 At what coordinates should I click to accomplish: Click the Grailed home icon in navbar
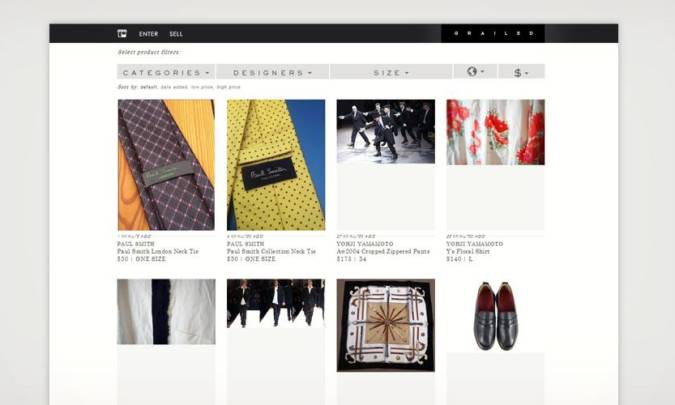point(122,34)
